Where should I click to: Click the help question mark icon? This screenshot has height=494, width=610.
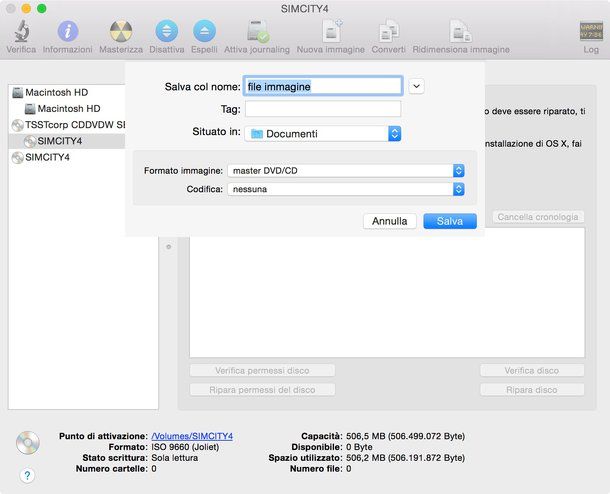tap(27, 475)
